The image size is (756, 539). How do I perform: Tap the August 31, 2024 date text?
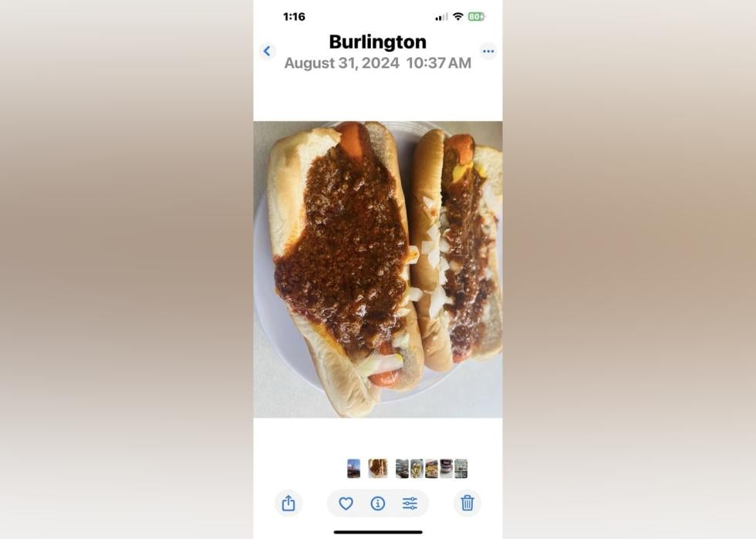click(341, 63)
